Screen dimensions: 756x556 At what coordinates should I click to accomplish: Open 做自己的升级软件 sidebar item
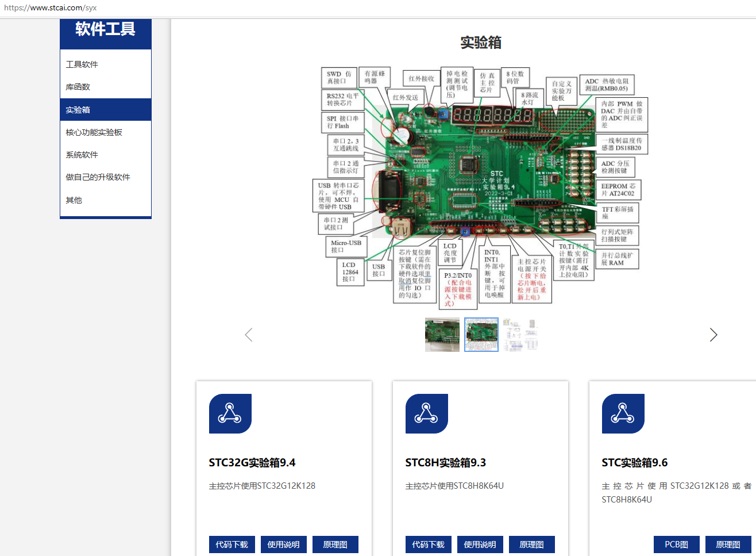pyautogui.click(x=106, y=177)
